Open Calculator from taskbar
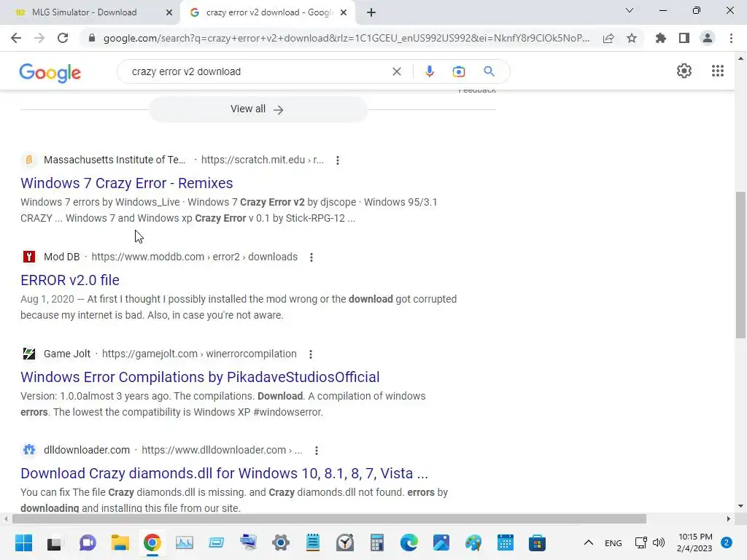 click(377, 542)
